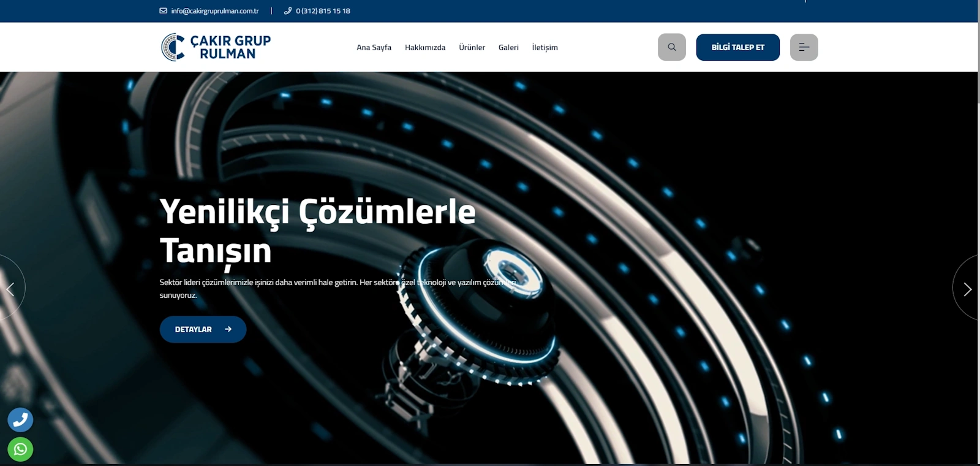980x466 pixels.
Task: Show the previous slide with left arrow
Action: (10, 288)
